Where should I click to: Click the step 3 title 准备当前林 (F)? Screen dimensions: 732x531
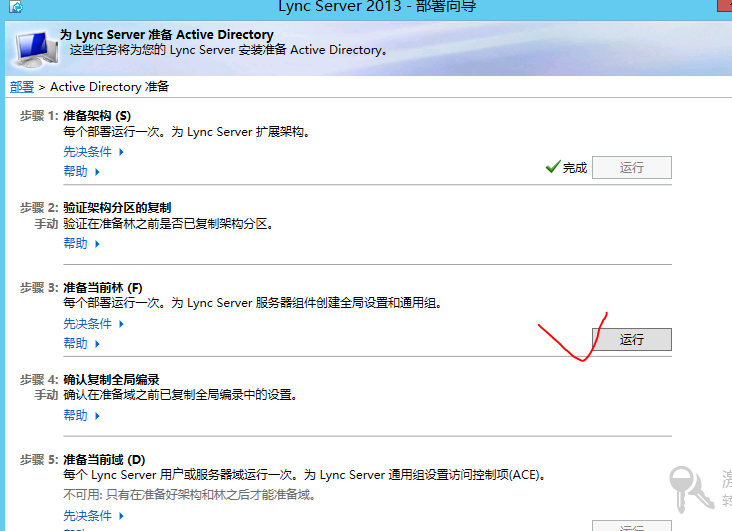[x=103, y=288]
